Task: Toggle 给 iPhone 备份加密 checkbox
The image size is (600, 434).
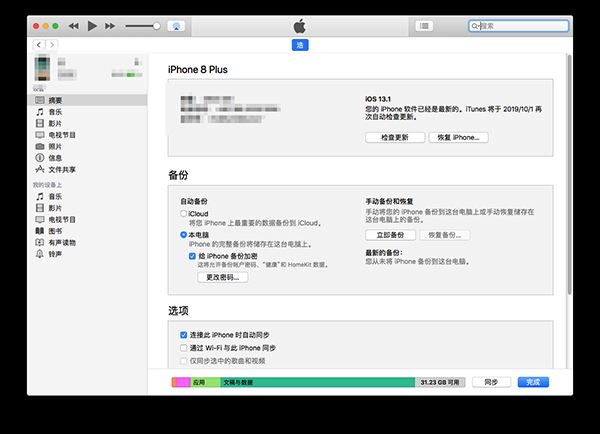Action: point(192,256)
